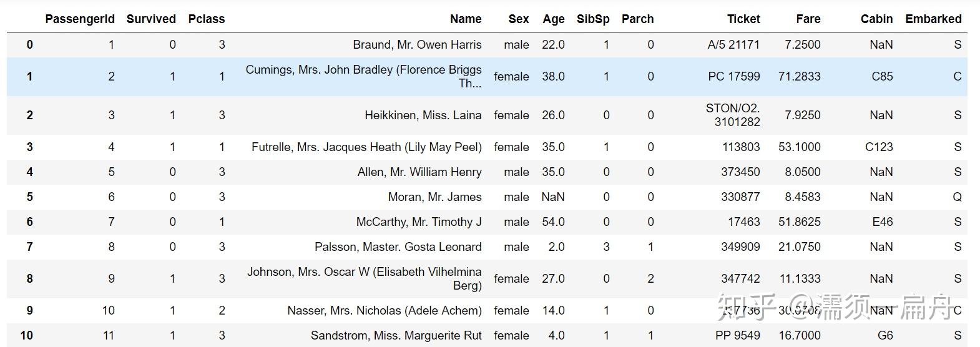The height and width of the screenshot is (347, 980).
Task: Select the Embarked column header
Action: (x=933, y=19)
